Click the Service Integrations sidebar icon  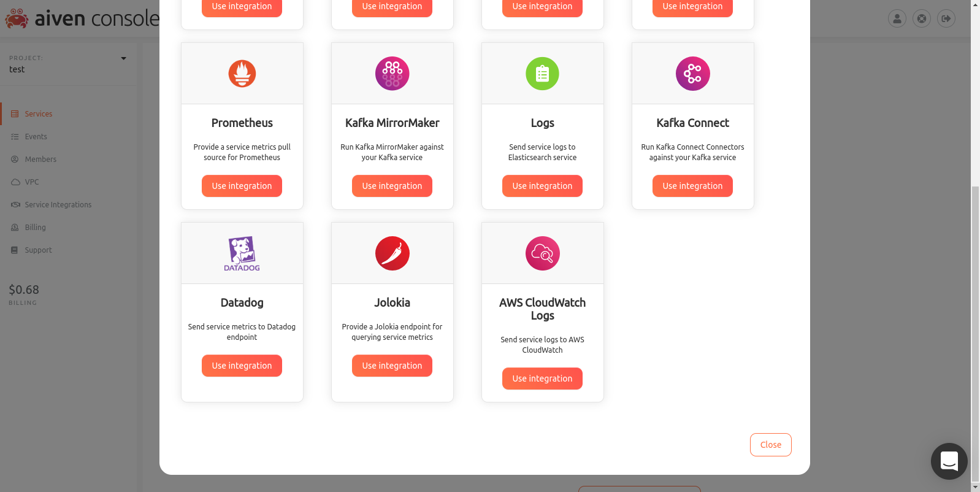[15, 205]
